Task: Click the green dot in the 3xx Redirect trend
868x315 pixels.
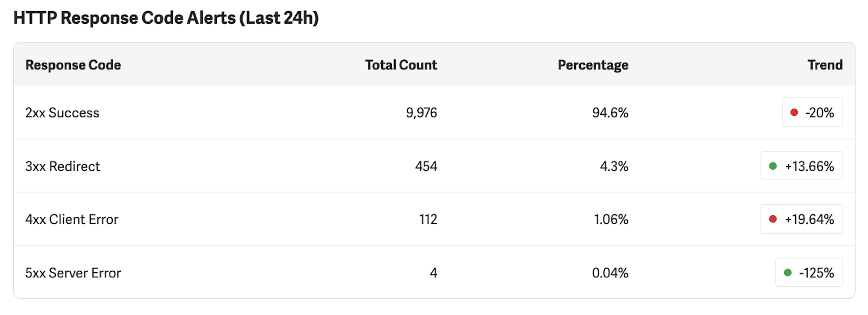Action: (773, 166)
